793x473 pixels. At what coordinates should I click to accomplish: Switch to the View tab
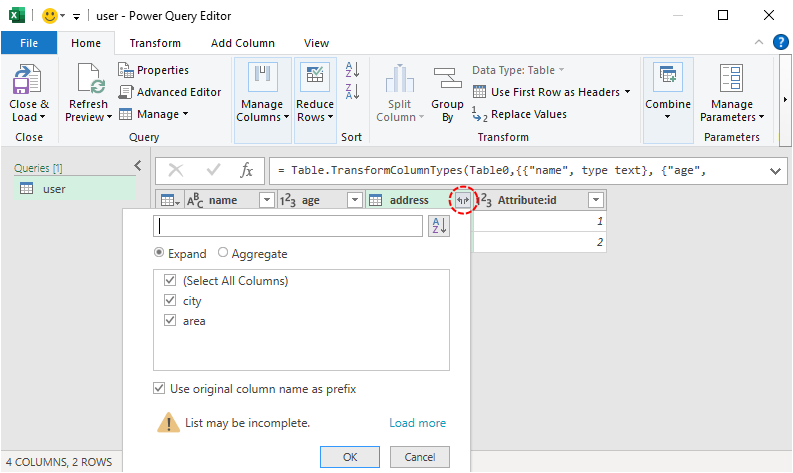coord(317,43)
